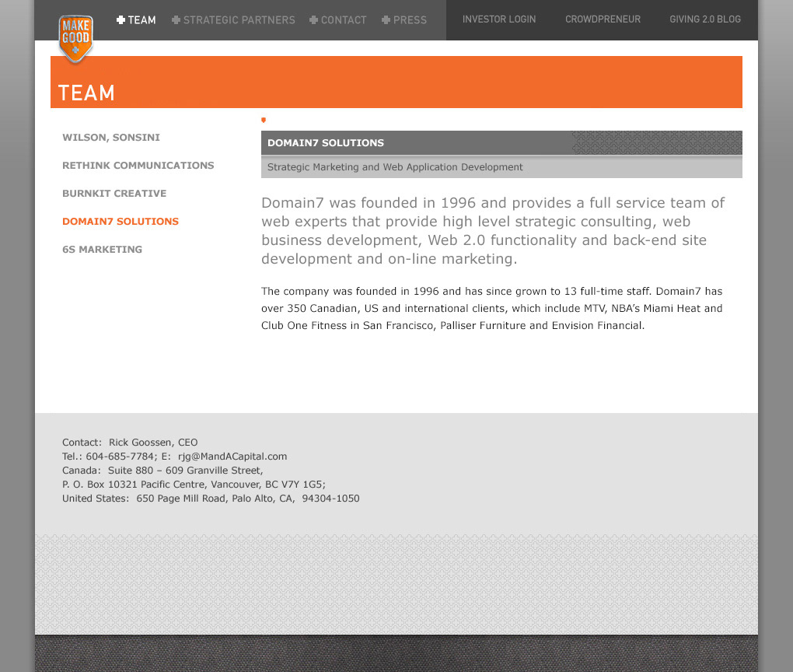Open the Investor Login page
This screenshot has height=672, width=793.
[x=498, y=19]
